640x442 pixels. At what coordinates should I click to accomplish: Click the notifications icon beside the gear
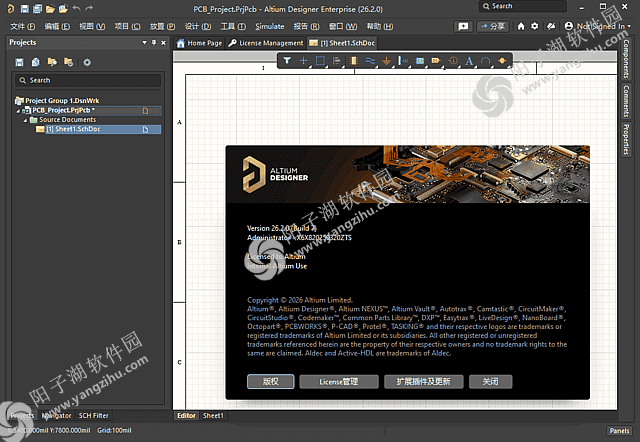coord(551,26)
